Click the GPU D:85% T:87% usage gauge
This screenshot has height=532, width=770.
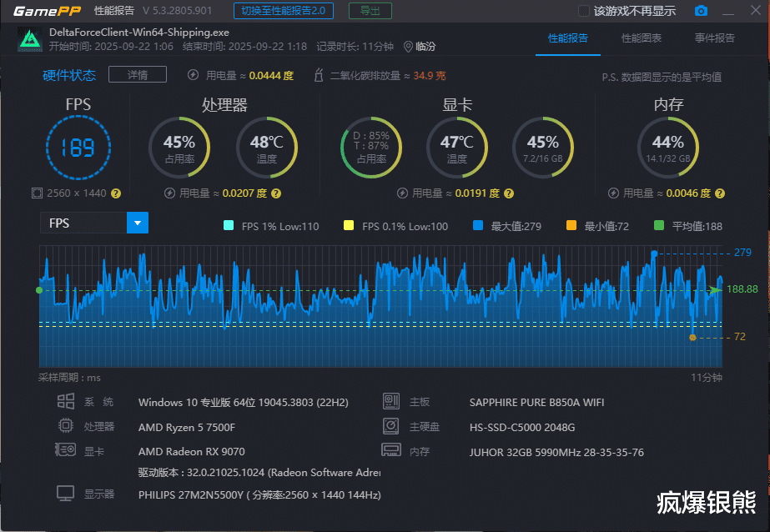pos(371,148)
